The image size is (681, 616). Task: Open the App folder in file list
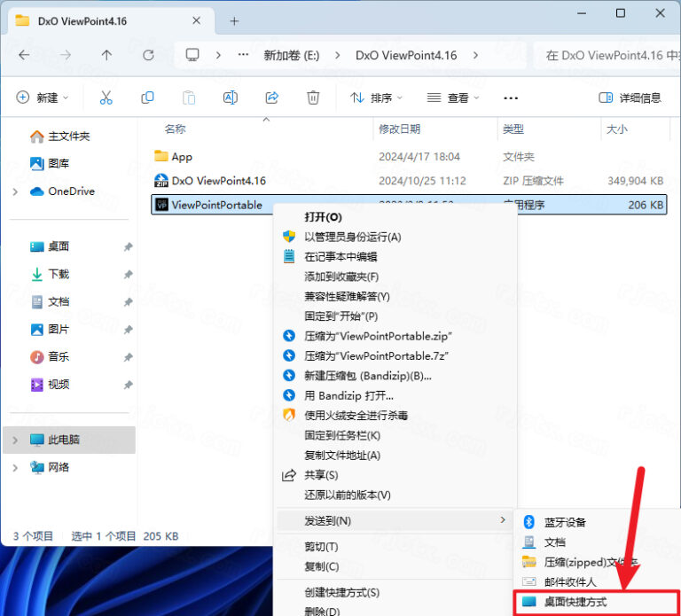(x=182, y=157)
